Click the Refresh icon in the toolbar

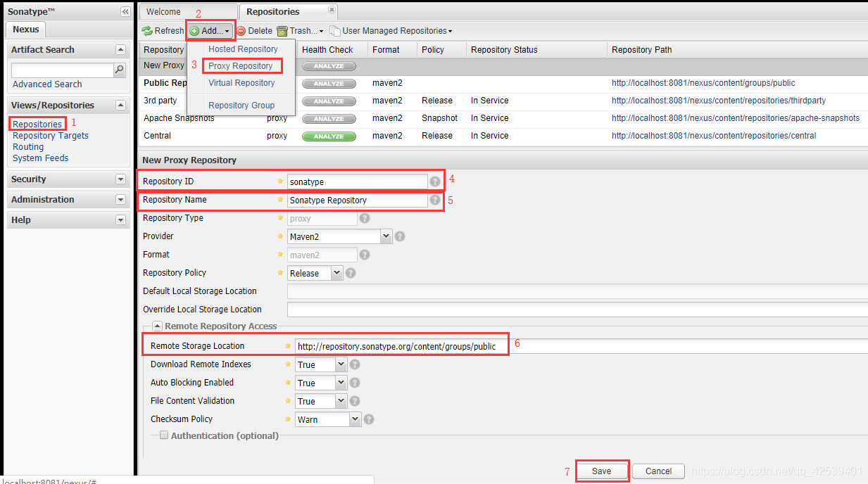[x=147, y=31]
